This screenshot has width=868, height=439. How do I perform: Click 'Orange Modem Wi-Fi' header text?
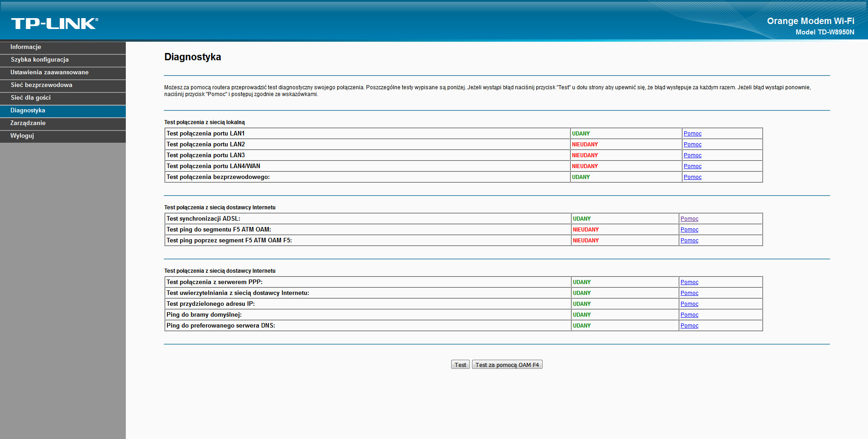[x=811, y=21]
